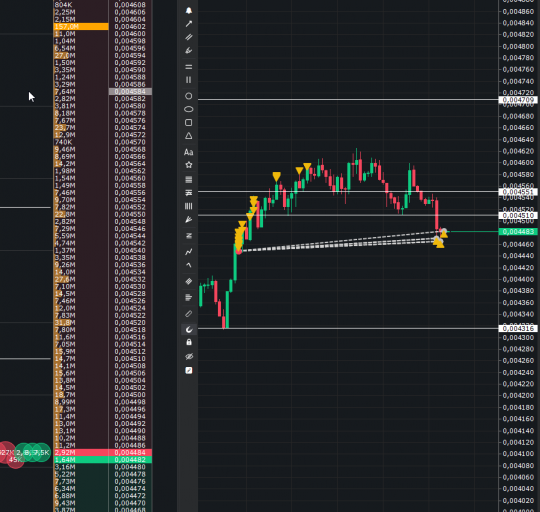Viewport: 540px width, 512px height.
Task: Click the 45K red trade bubble
Action: coord(15,460)
